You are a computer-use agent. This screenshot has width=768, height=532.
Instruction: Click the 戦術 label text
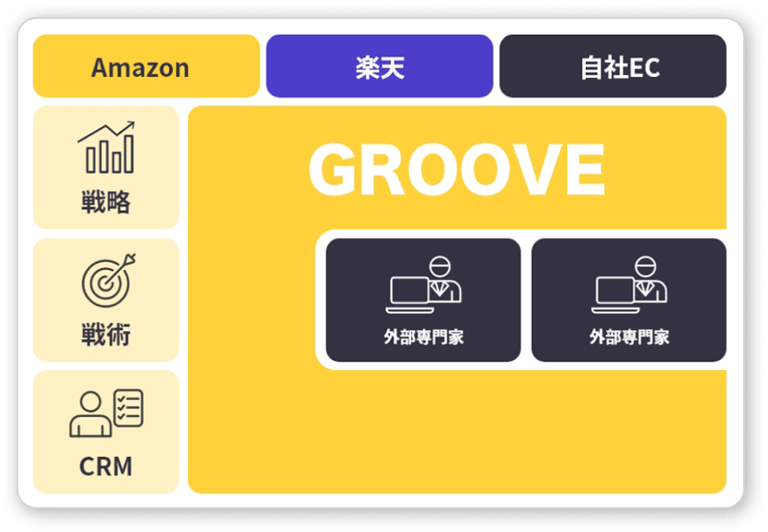click(x=106, y=334)
